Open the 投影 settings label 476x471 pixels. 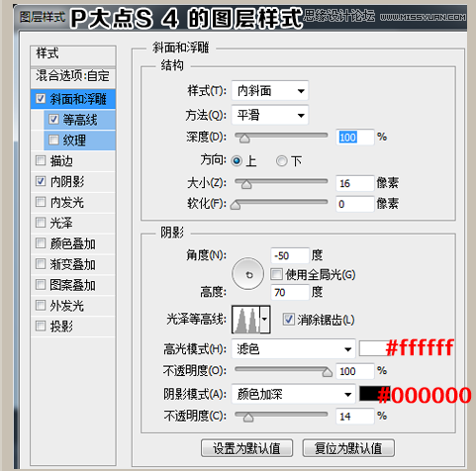pos(61,327)
